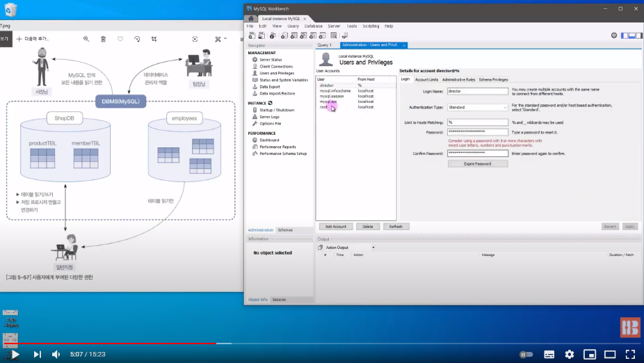The height and width of the screenshot is (363, 644).
Task: Click the Expire Password button
Action: (478, 164)
